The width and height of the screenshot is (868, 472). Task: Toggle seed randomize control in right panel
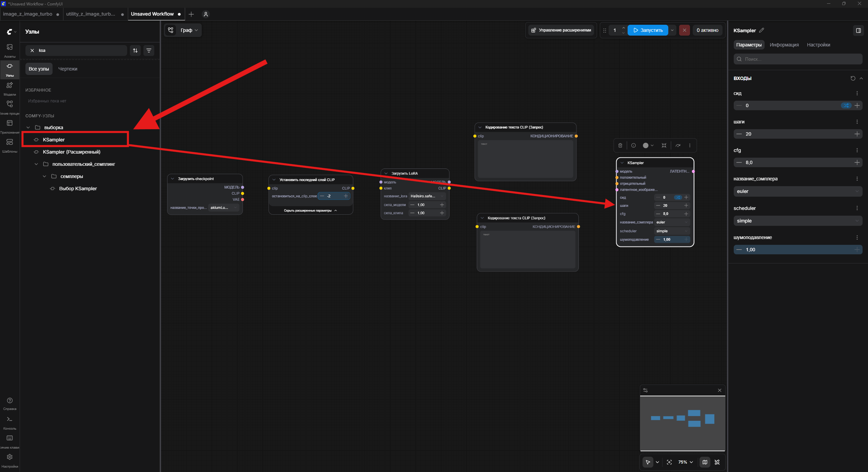[x=846, y=105]
